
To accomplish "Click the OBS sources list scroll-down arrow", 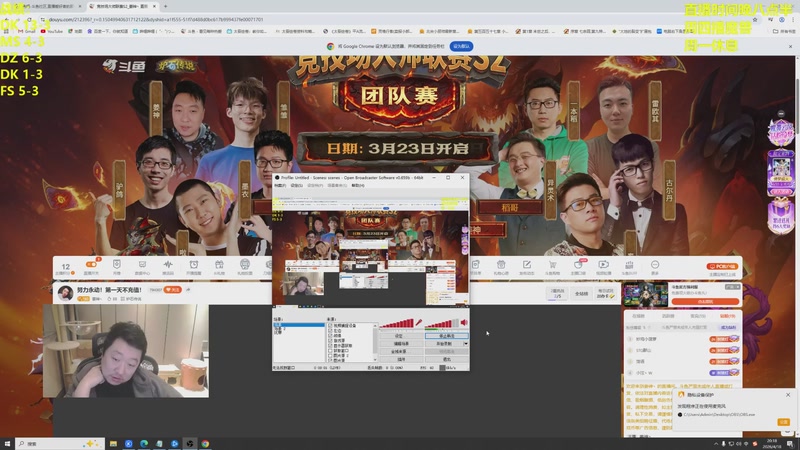I will pyautogui.click(x=375, y=360).
